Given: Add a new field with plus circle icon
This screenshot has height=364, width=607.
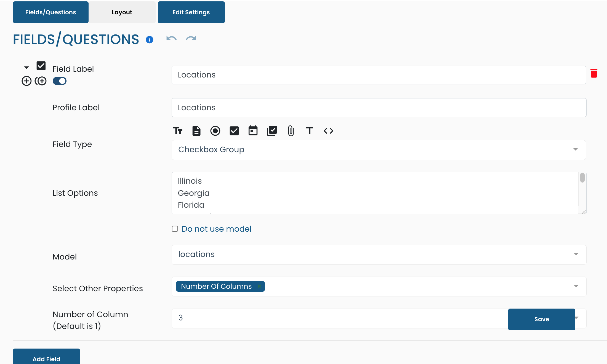Looking at the screenshot, I should tap(26, 81).
